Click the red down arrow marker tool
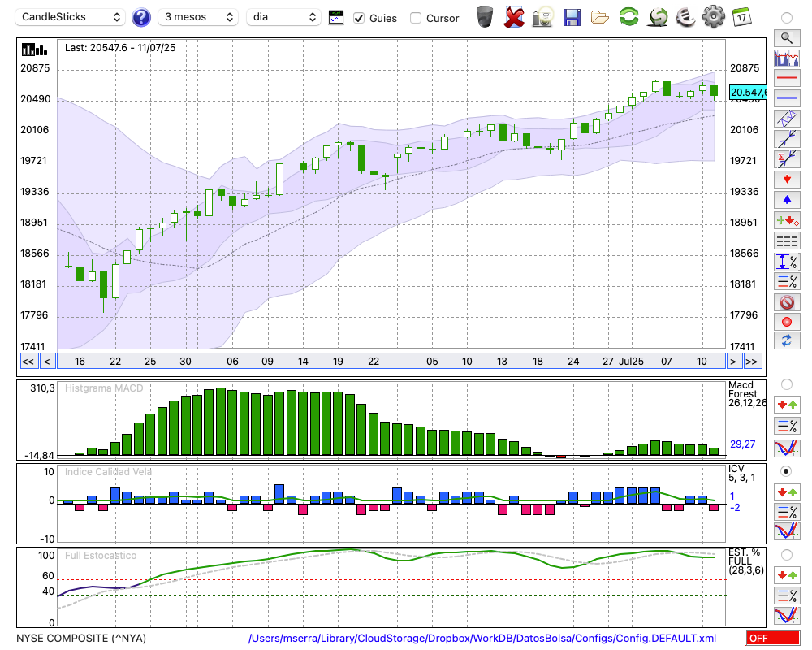 787,180
